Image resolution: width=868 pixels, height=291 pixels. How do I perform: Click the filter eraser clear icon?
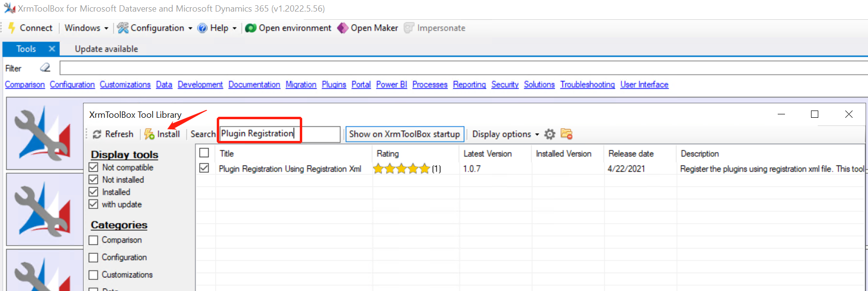pyautogui.click(x=45, y=68)
